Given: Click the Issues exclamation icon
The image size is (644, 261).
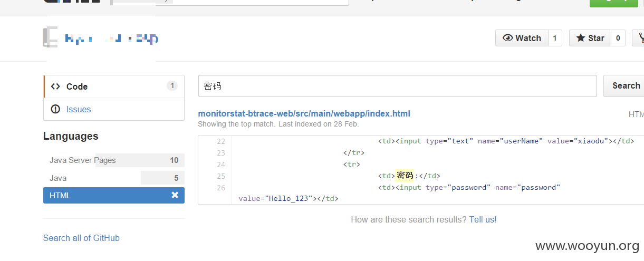Looking at the screenshot, I should click(55, 109).
